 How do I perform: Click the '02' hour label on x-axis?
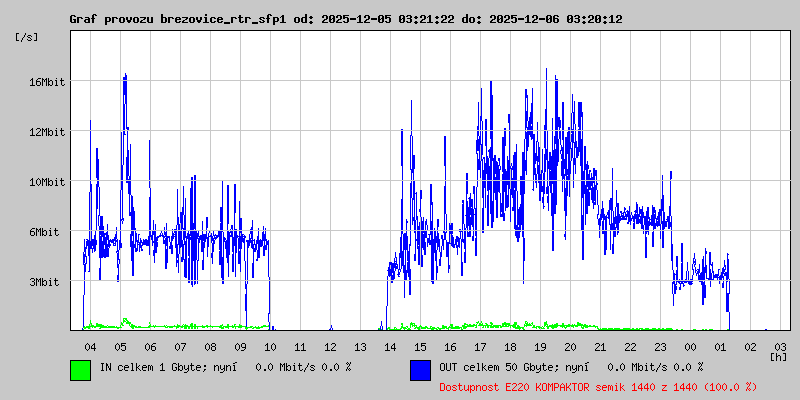tap(750, 347)
